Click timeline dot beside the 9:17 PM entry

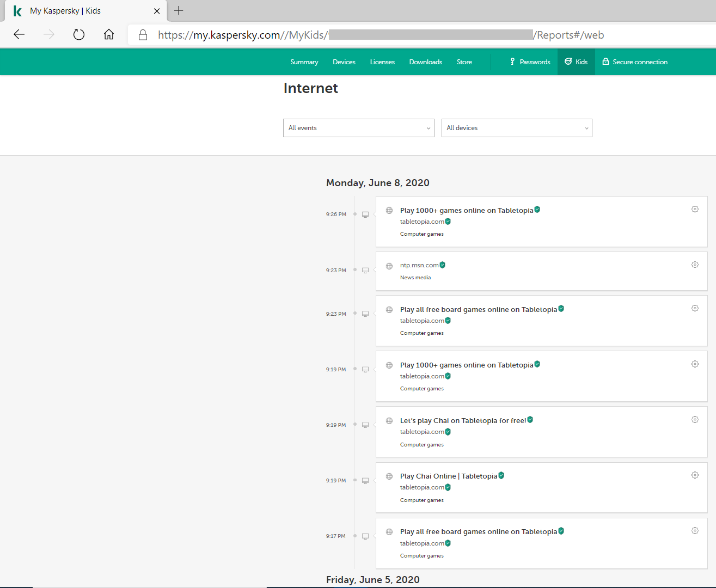[x=355, y=536]
